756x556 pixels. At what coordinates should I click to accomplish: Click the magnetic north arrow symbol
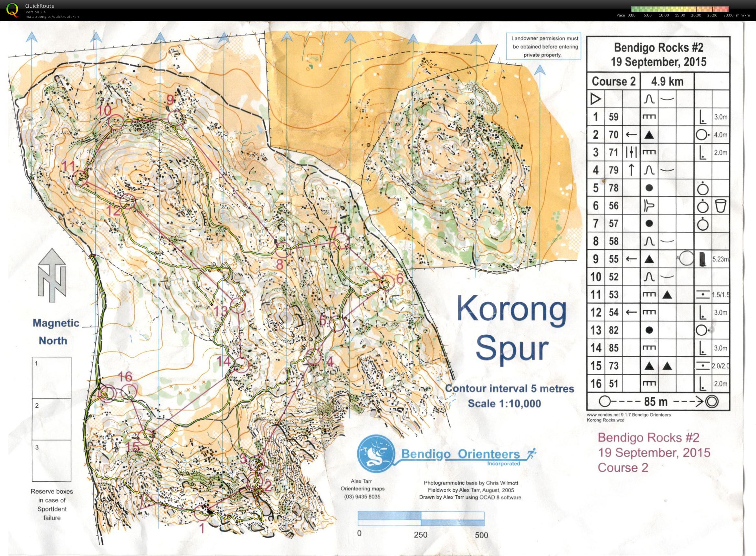tap(51, 276)
